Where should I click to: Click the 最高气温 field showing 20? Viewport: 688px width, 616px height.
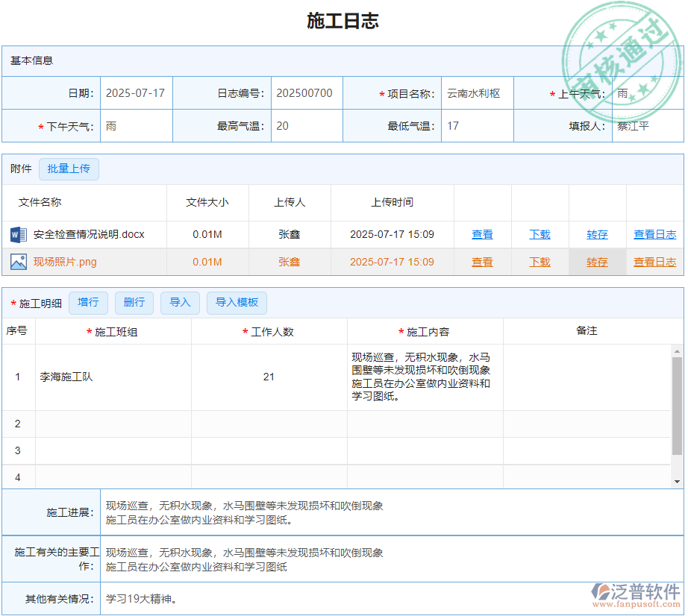306,125
